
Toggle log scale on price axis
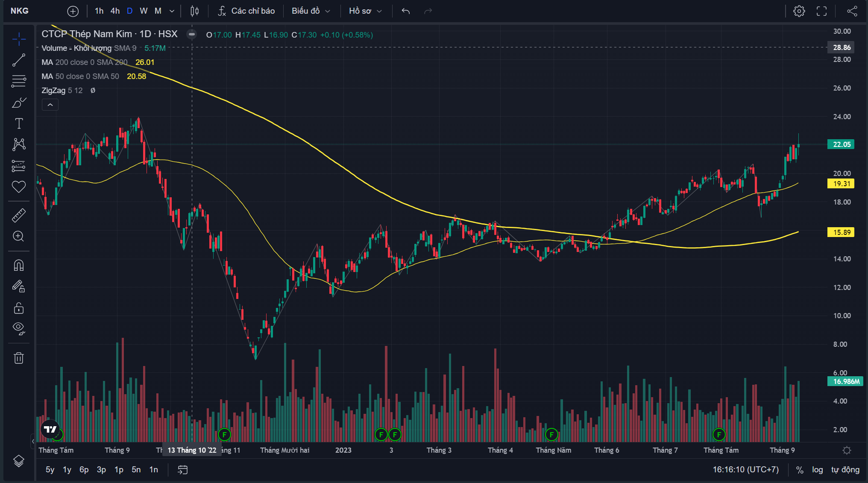(817, 469)
